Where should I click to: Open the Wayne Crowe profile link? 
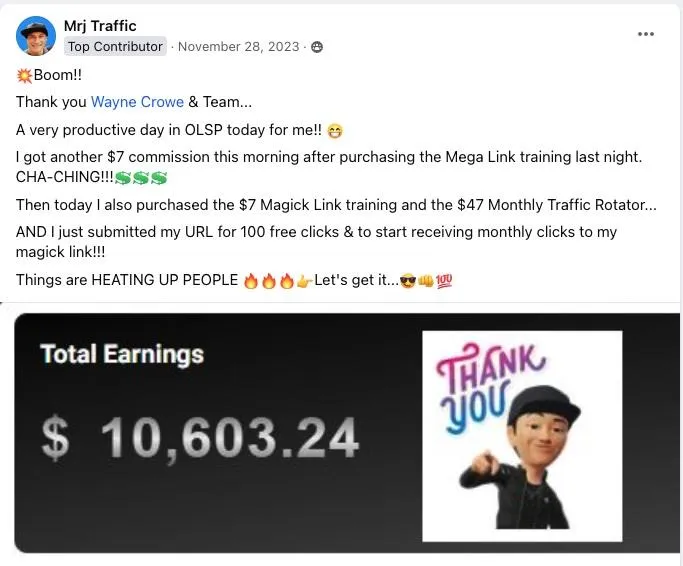[x=137, y=102]
